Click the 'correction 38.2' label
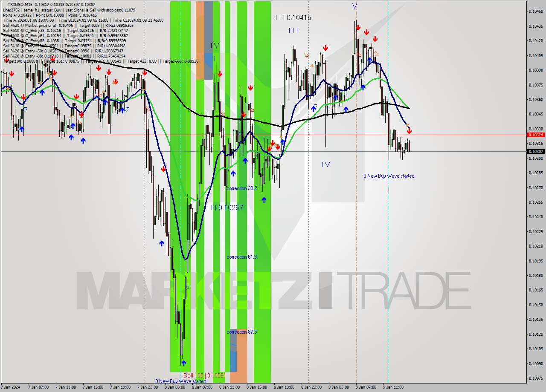The width and height of the screenshot is (546, 392). (x=241, y=188)
